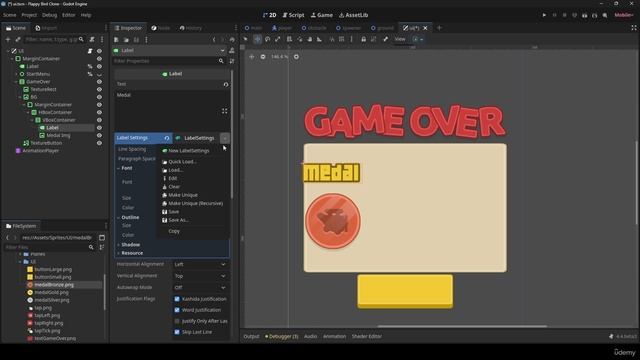Screen dimensions: 640x360
Task: Hide the TextureButton node
Action: (99, 143)
